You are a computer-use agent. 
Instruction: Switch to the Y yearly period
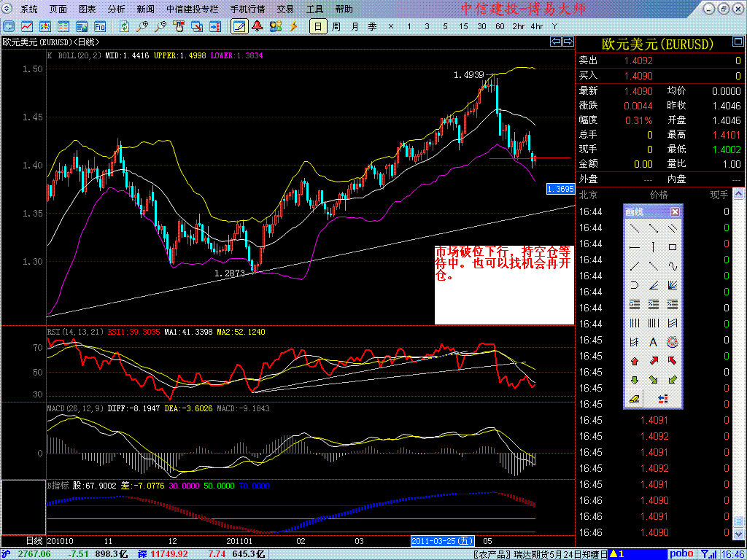(554, 27)
